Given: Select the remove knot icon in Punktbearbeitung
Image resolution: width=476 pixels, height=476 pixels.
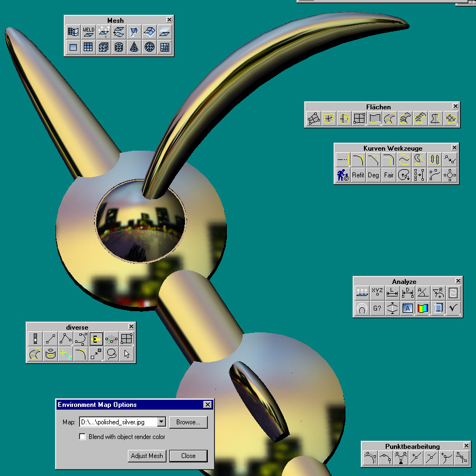Looking at the screenshot, I should click(431, 458).
